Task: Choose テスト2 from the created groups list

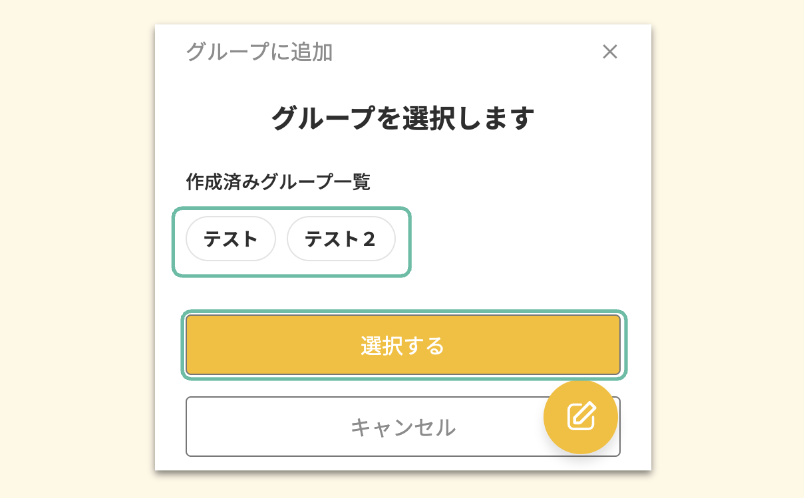Action: (341, 239)
